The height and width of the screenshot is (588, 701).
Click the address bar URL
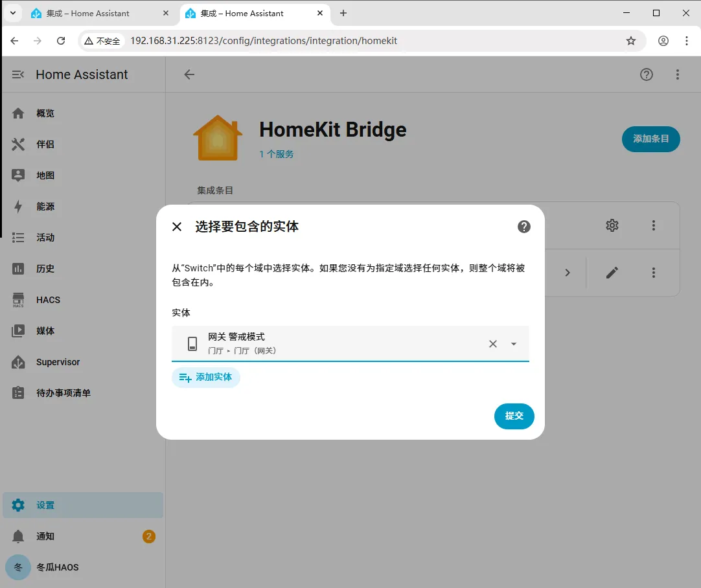coord(264,41)
